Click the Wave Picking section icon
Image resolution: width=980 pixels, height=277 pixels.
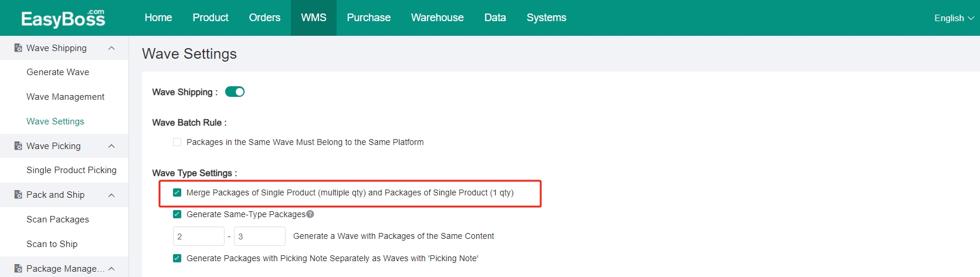pyautogui.click(x=18, y=146)
